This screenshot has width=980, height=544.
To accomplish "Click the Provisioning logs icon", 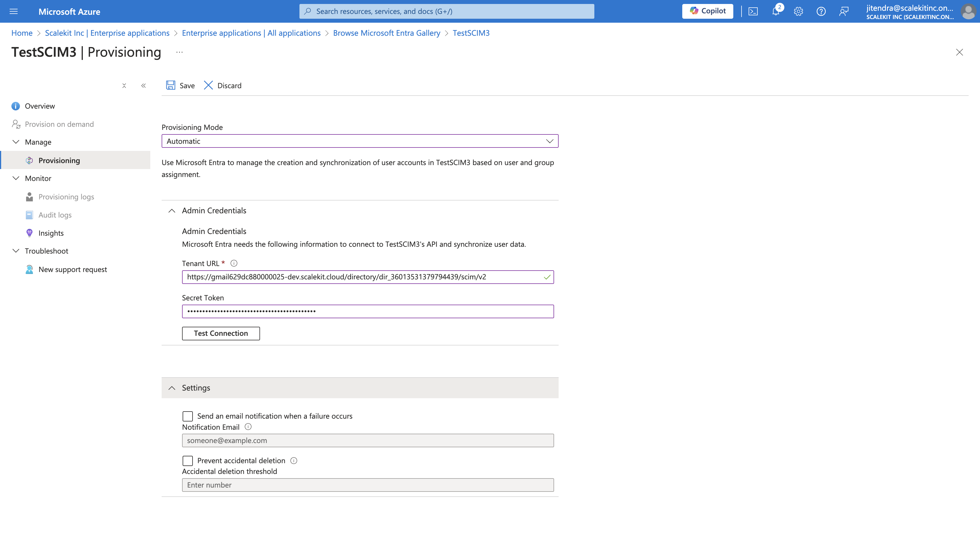I will pos(29,197).
